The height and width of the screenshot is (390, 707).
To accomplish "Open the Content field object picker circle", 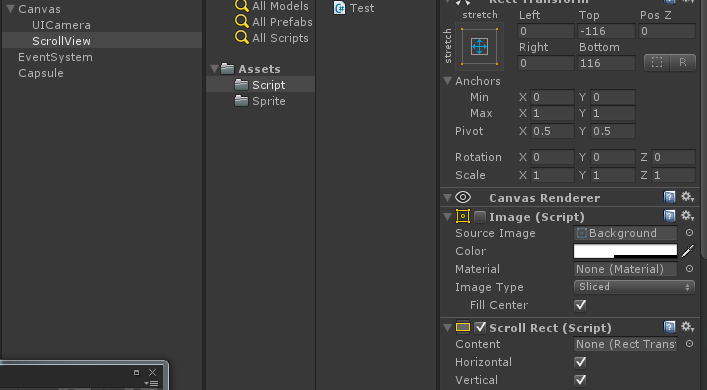I will pos(689,344).
